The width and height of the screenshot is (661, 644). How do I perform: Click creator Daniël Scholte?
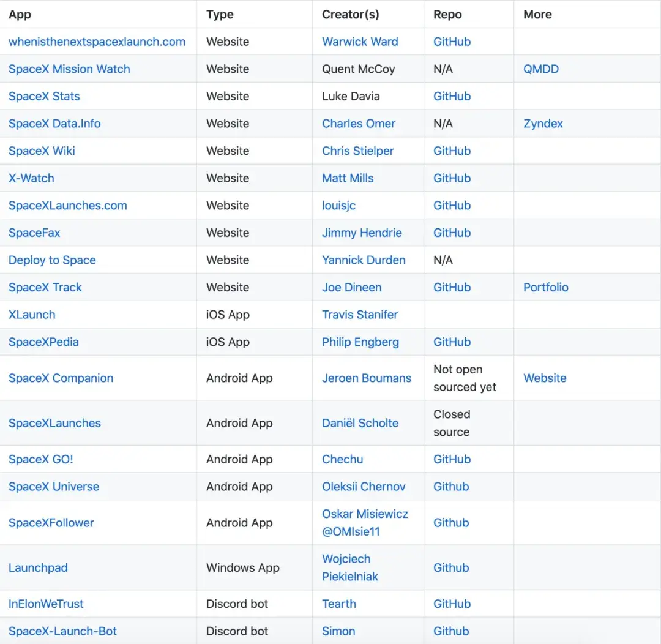click(x=360, y=423)
